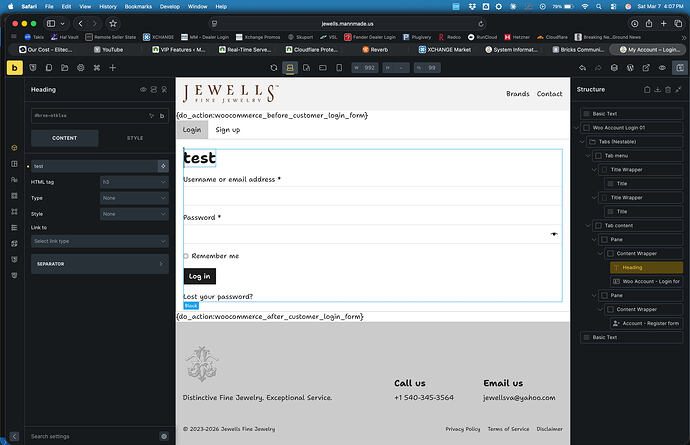This screenshot has height=445, width=690.
Task: Open the WordPress dashboard icon
Action: coord(630,68)
